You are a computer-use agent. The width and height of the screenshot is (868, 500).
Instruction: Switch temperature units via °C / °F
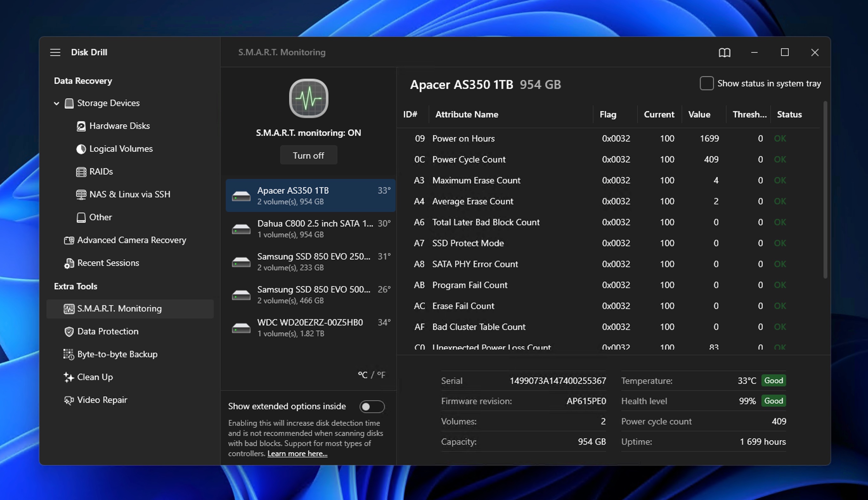372,375
